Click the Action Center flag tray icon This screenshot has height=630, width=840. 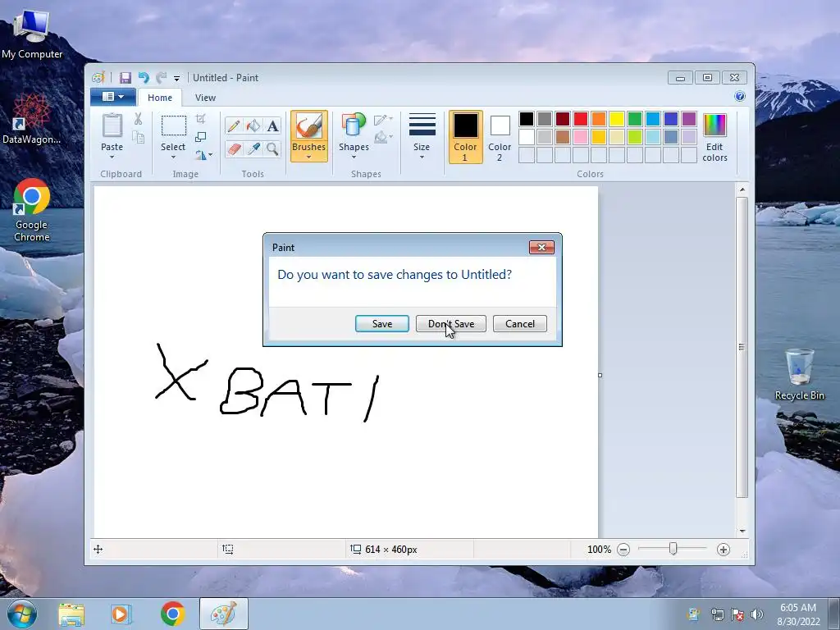[737, 614]
